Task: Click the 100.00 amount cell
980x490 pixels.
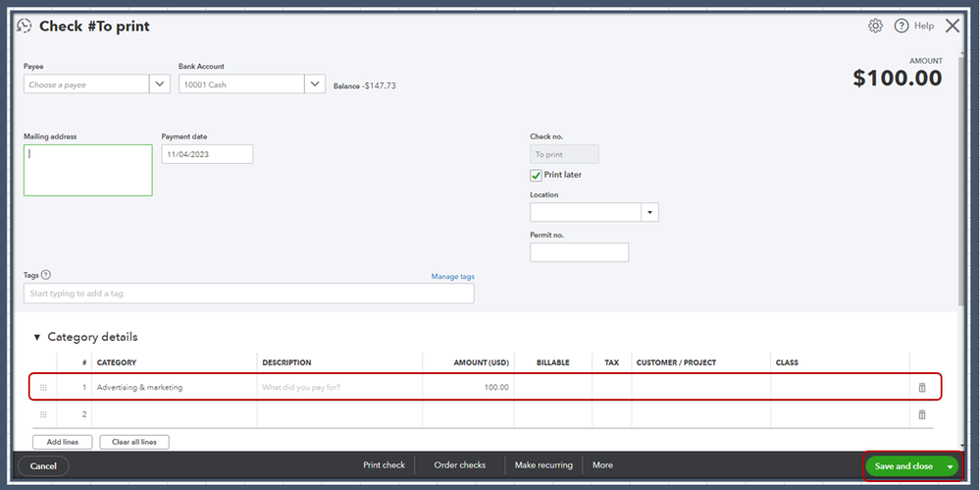Action: (468, 387)
